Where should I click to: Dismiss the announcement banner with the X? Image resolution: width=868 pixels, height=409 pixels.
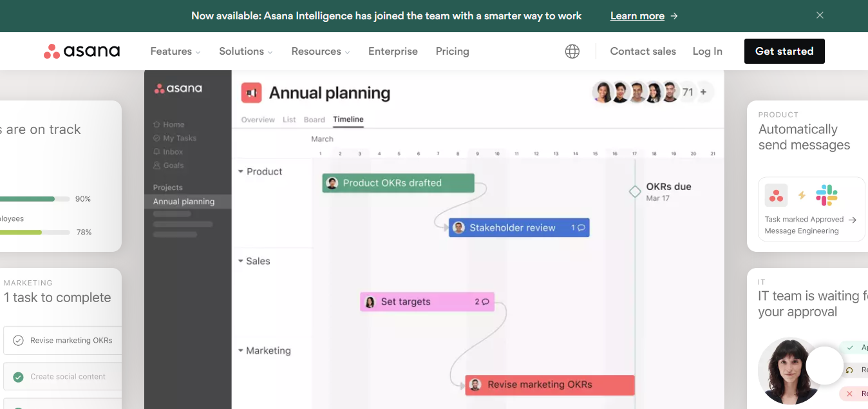tap(820, 15)
